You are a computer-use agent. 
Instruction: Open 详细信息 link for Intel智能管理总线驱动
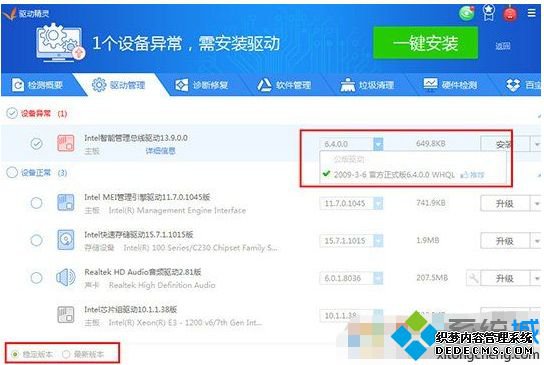tap(160, 151)
